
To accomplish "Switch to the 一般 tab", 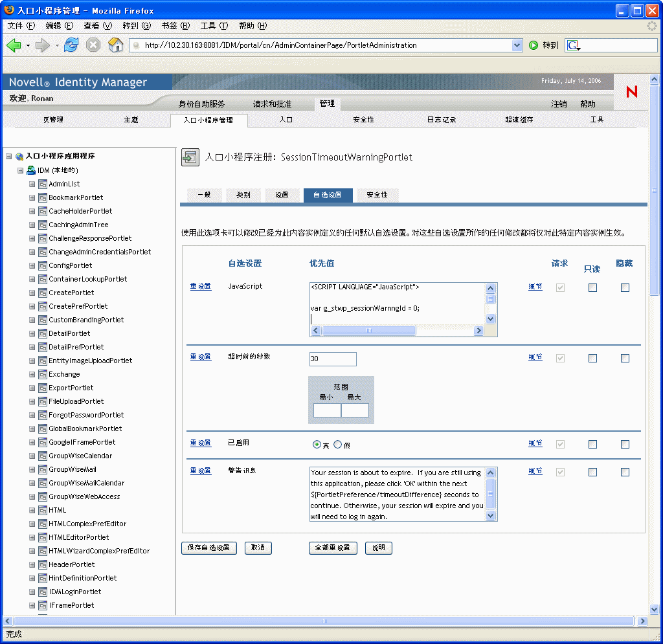I will [x=204, y=195].
